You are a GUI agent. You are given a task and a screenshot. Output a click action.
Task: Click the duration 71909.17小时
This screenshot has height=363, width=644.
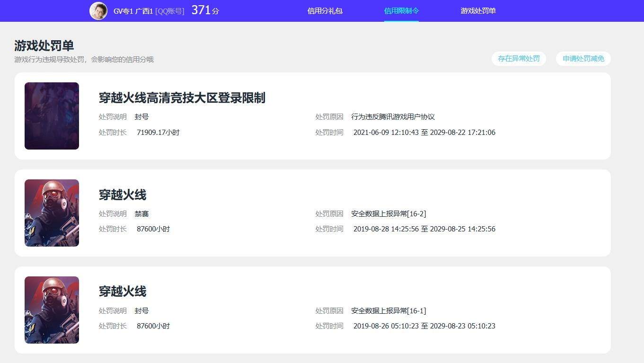point(158,133)
